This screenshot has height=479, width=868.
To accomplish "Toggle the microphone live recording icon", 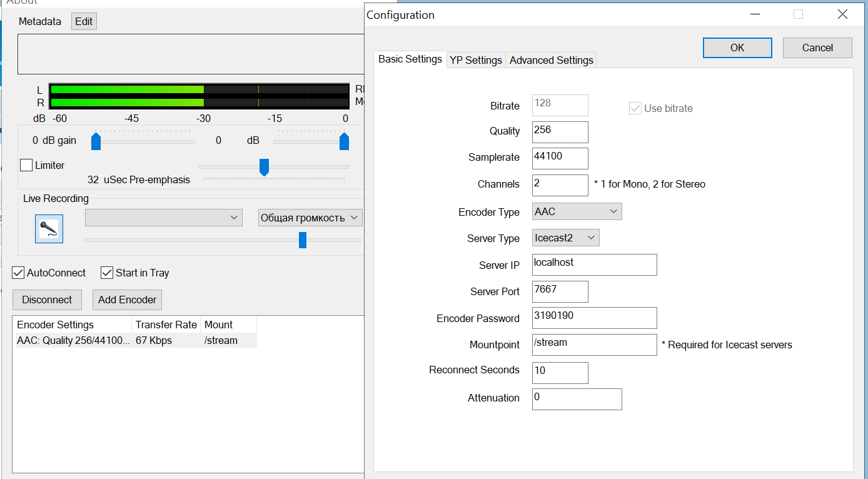I will [49, 228].
